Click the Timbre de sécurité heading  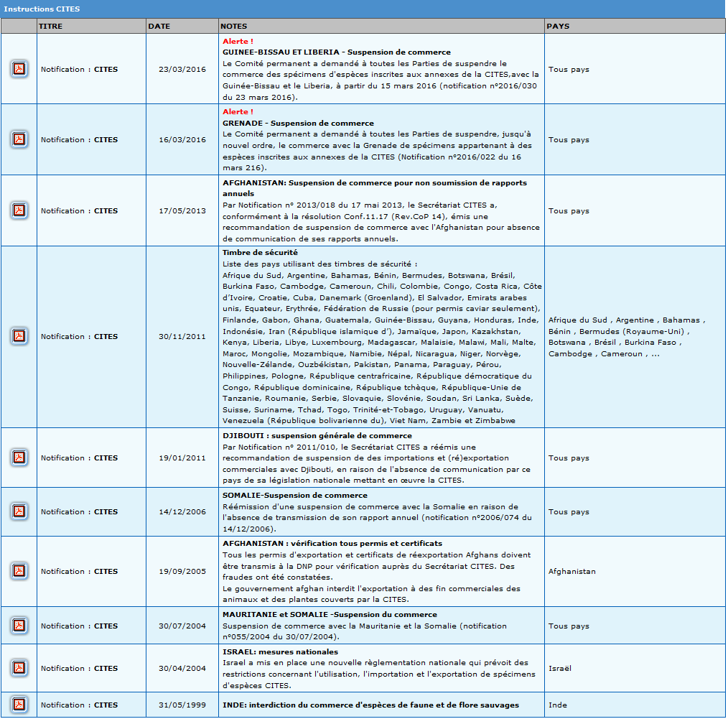point(260,253)
